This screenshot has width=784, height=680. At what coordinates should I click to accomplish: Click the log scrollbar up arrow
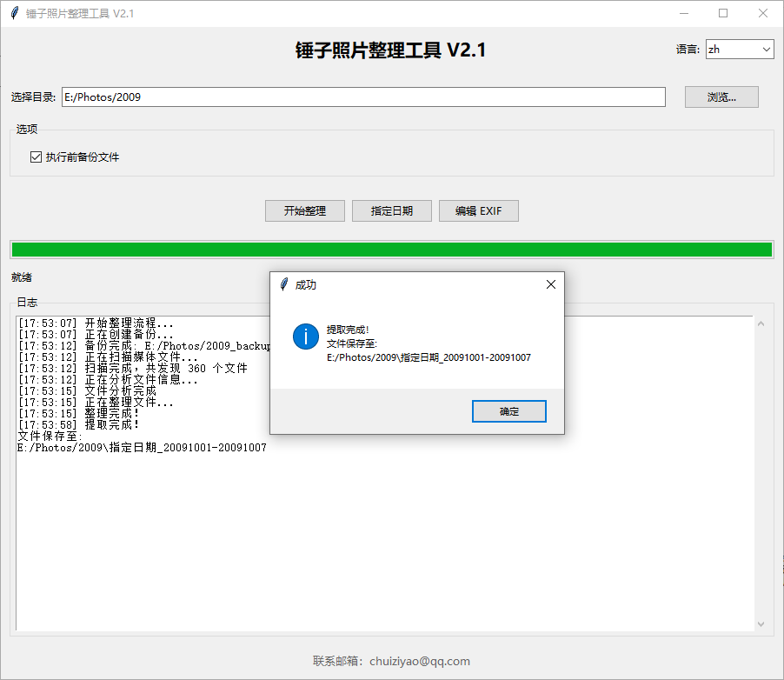(761, 324)
